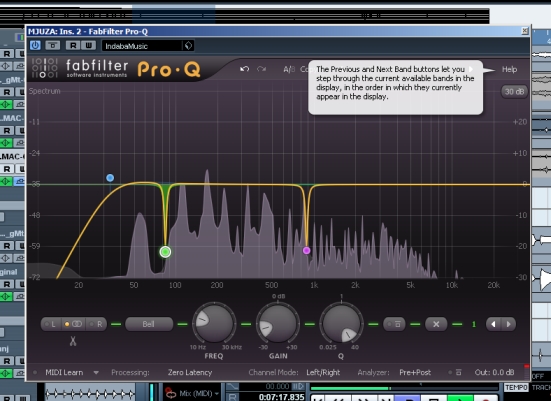551x401 pixels.
Task: Set the band to Left channel only
Action: 51,324
